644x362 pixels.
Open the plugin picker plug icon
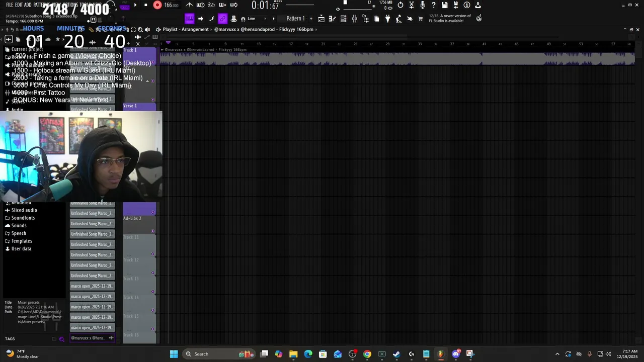coord(387,19)
